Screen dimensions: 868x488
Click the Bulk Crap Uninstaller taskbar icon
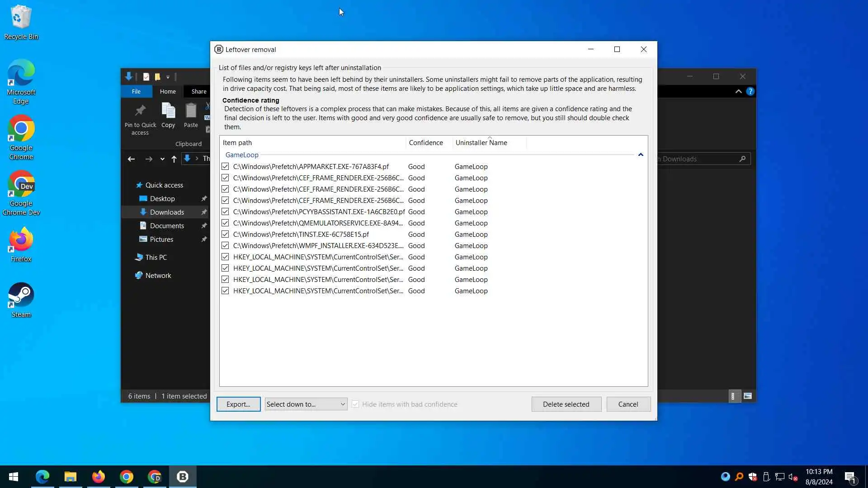coord(183,477)
